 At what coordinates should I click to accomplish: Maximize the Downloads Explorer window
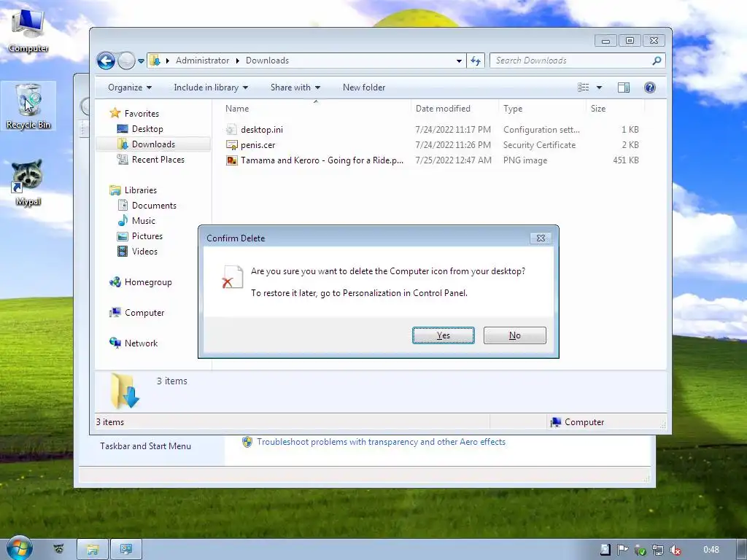[x=630, y=41]
